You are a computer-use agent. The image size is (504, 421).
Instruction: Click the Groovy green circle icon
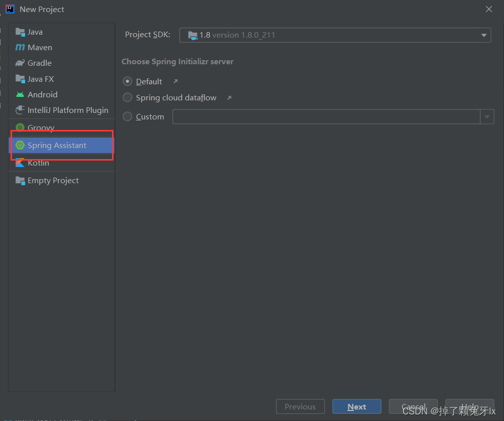pyautogui.click(x=20, y=127)
